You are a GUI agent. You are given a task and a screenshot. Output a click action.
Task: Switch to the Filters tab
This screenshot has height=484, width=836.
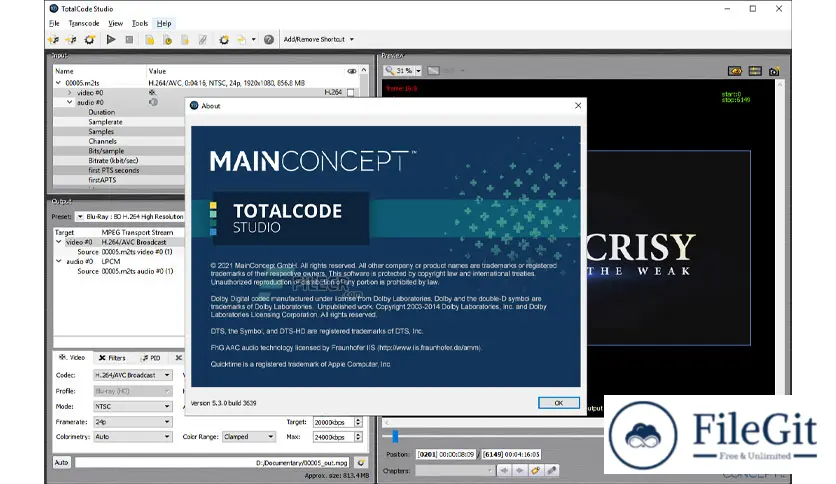point(112,358)
